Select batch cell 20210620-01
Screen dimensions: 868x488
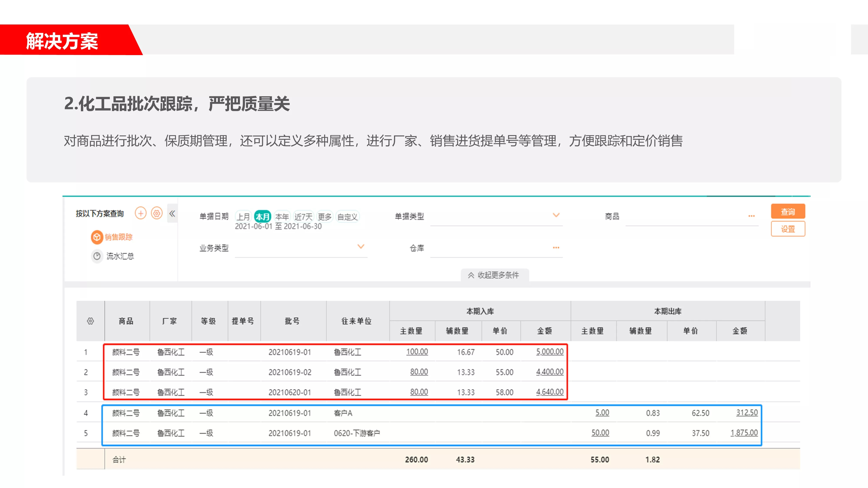pyautogui.click(x=290, y=392)
